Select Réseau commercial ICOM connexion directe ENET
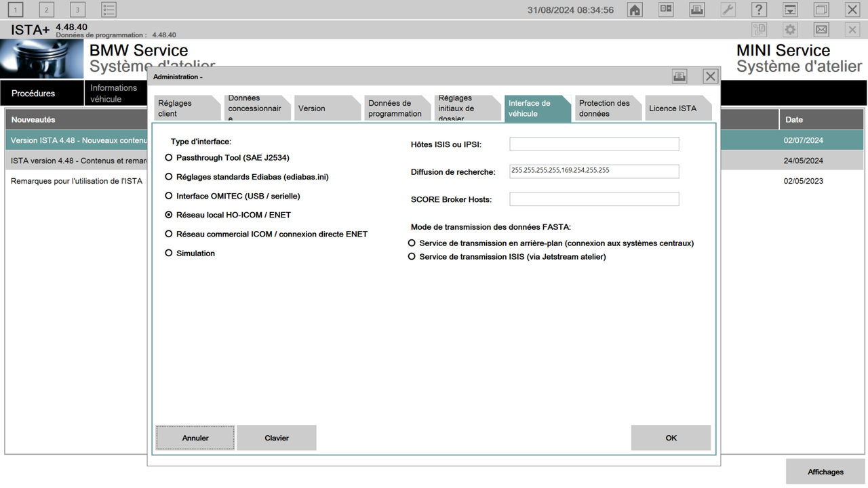Viewport: 868px width, 488px height. [x=169, y=233]
